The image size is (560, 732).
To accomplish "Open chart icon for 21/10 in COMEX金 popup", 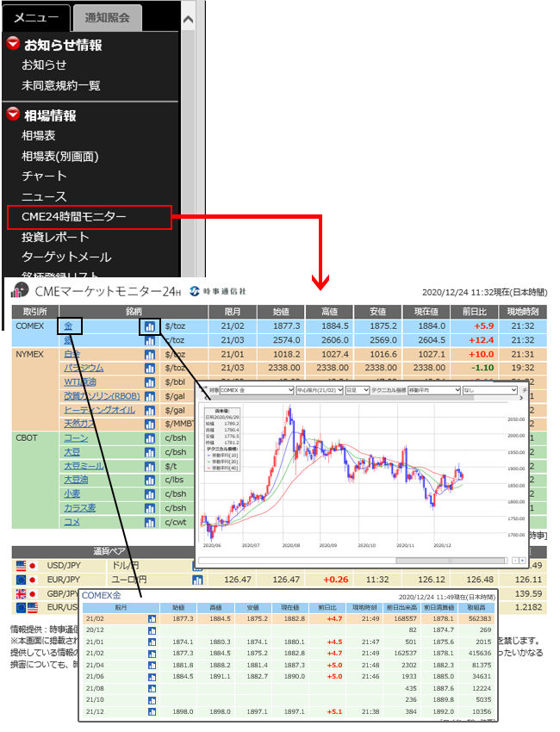I will tap(152, 700).
